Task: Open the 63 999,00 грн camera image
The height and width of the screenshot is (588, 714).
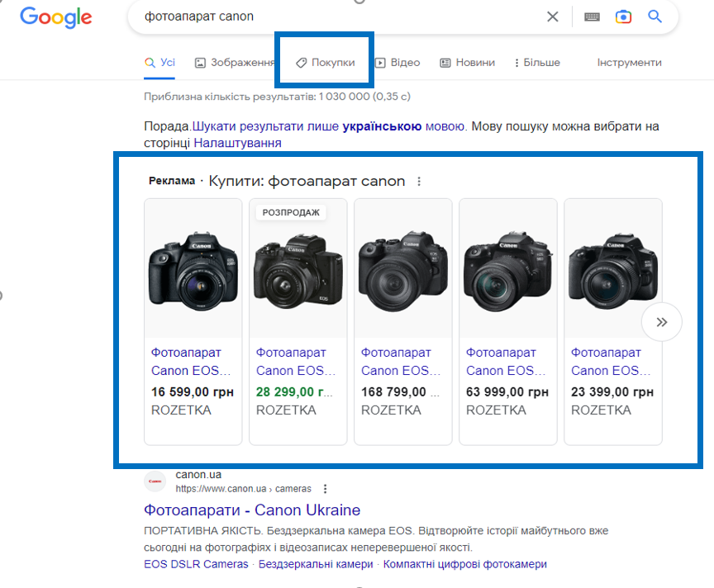Action: 508,268
